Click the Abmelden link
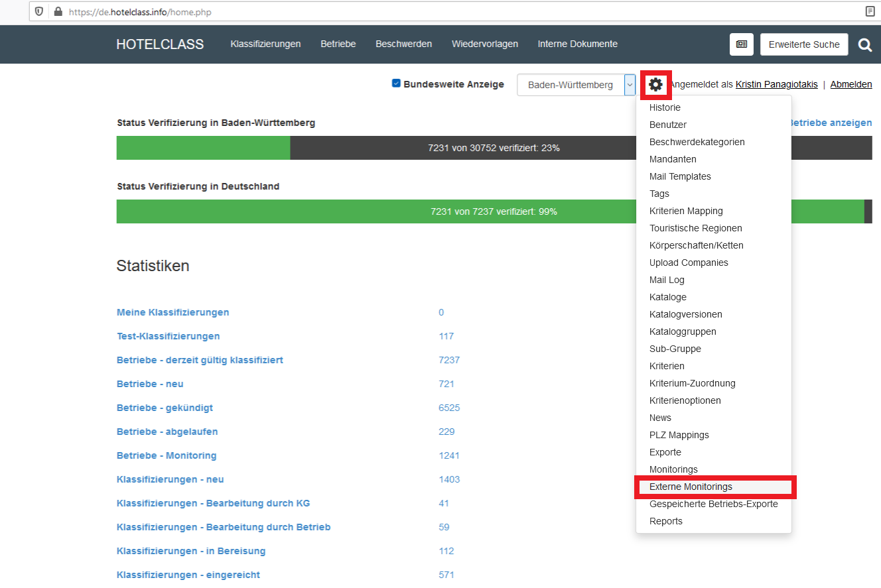Screen dimensions: 881x588 coord(851,84)
